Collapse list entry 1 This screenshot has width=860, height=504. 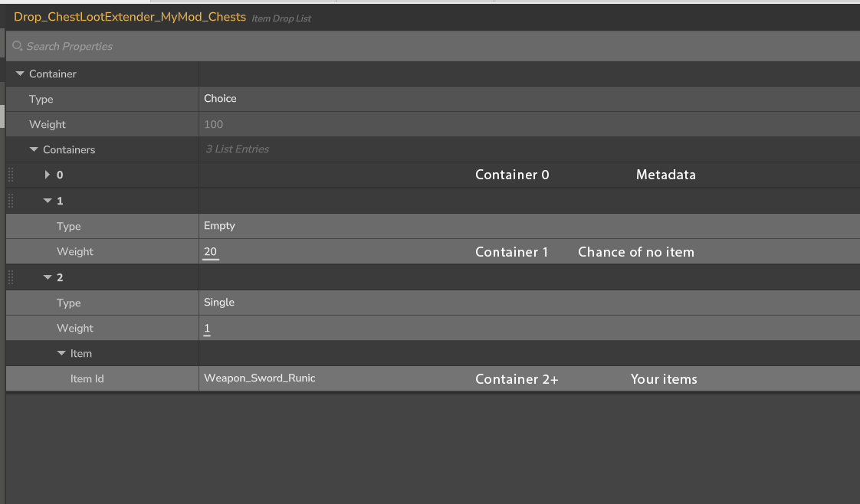tap(48, 201)
